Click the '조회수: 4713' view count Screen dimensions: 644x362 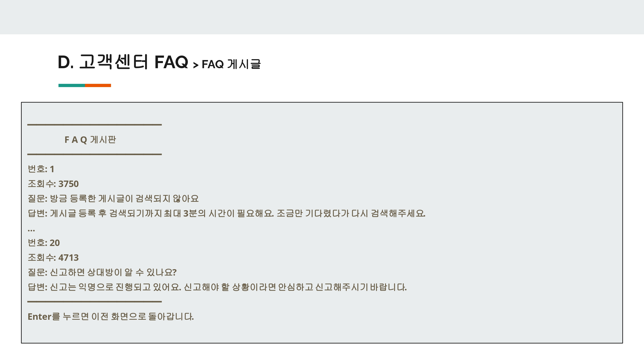pos(53,258)
